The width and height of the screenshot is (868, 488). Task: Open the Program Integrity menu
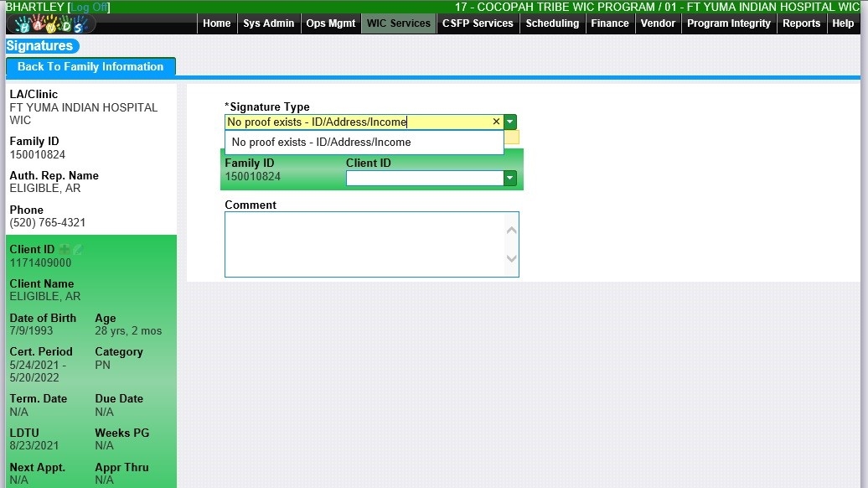point(728,23)
